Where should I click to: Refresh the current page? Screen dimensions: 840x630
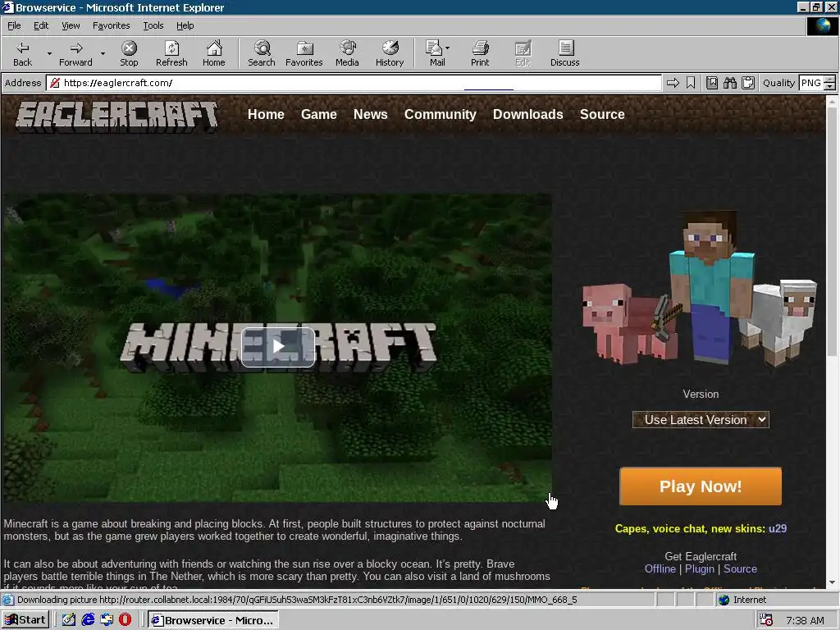171,53
